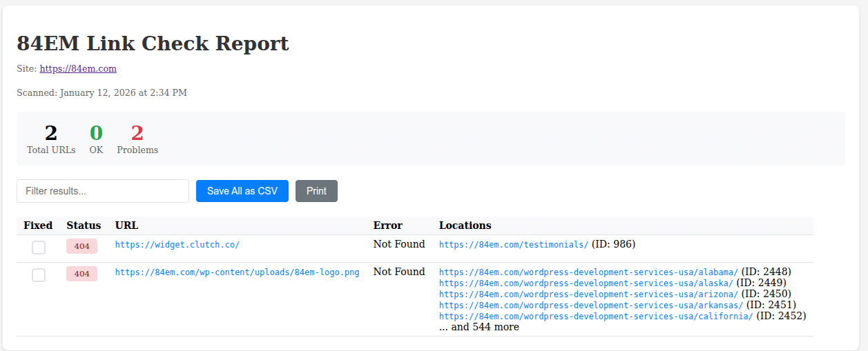Open the https://84em.com site link
868x351 pixels.
(x=78, y=69)
